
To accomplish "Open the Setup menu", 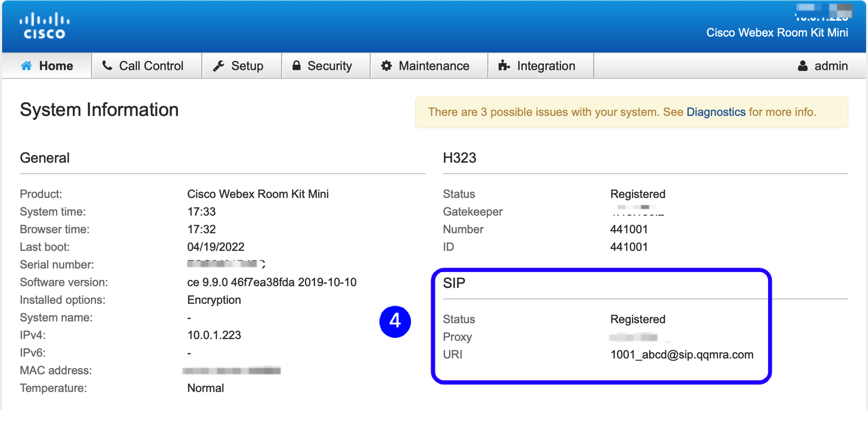I will (x=242, y=66).
